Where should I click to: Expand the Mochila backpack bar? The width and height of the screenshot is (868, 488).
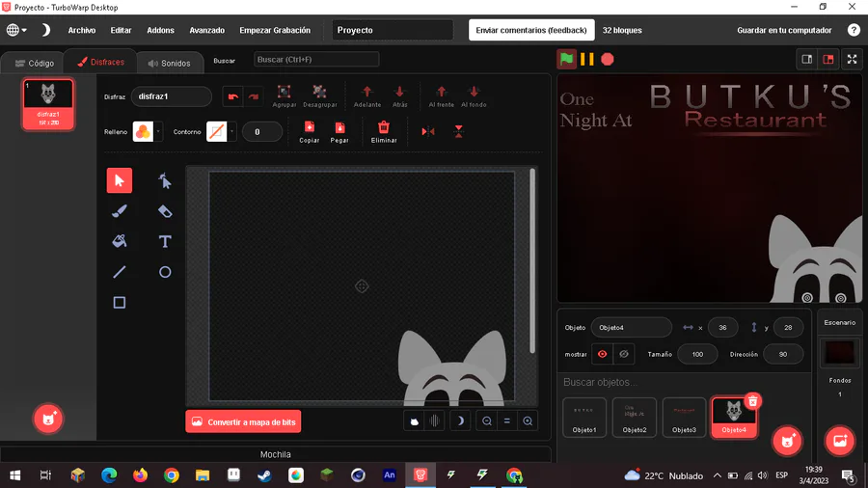pyautogui.click(x=275, y=454)
